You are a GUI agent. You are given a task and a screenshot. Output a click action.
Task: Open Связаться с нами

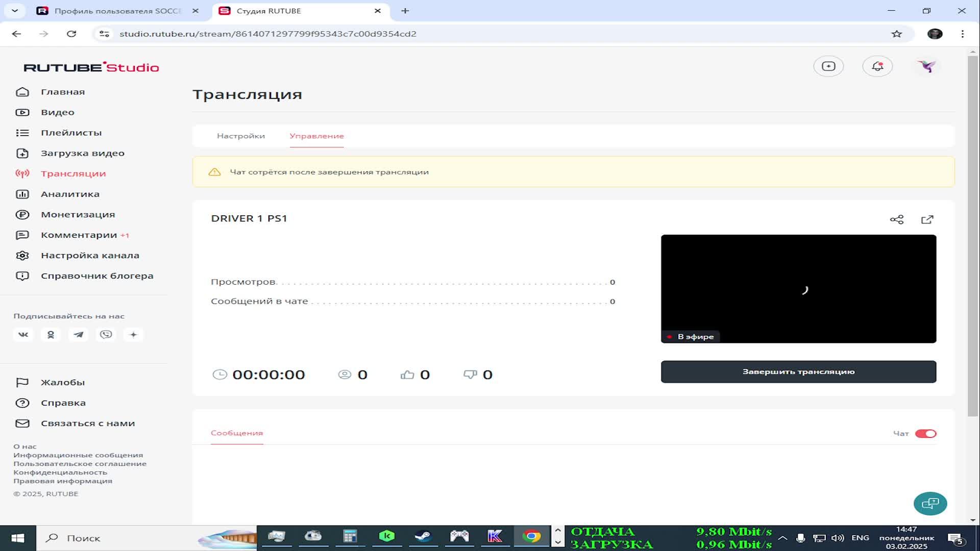point(87,423)
